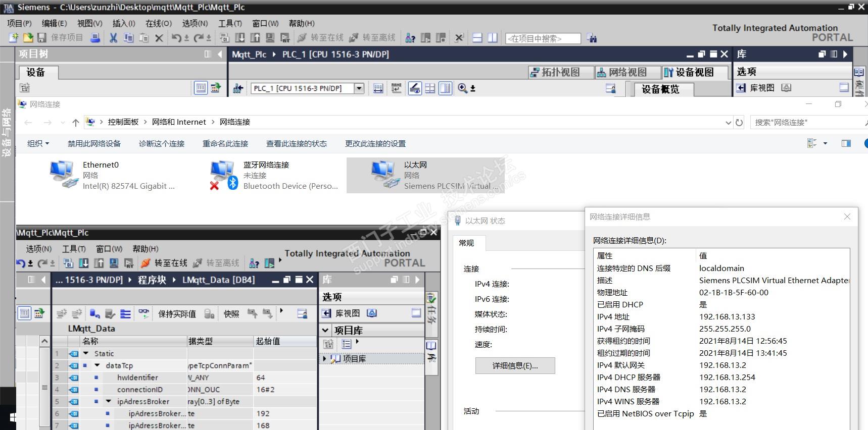Select the Ethernet0 Intel adapter

point(112,175)
